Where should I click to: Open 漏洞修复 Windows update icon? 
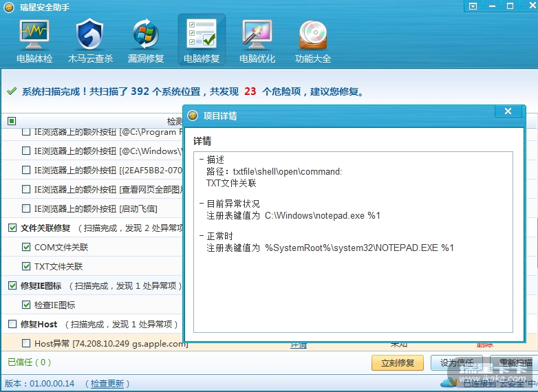tap(146, 34)
